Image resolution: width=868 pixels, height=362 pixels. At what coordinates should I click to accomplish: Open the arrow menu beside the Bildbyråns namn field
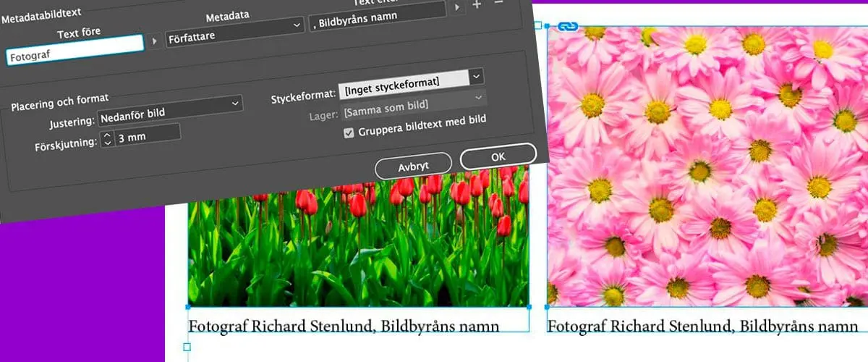[458, 9]
